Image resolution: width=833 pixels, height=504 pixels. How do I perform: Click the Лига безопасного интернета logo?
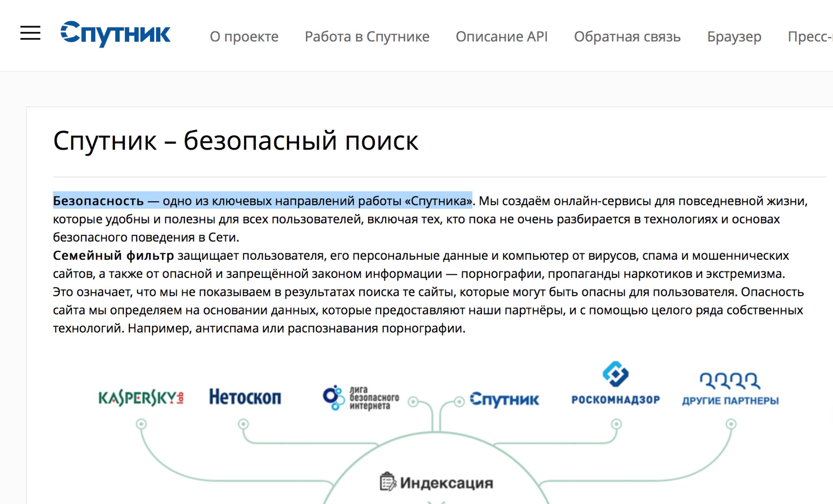[361, 398]
